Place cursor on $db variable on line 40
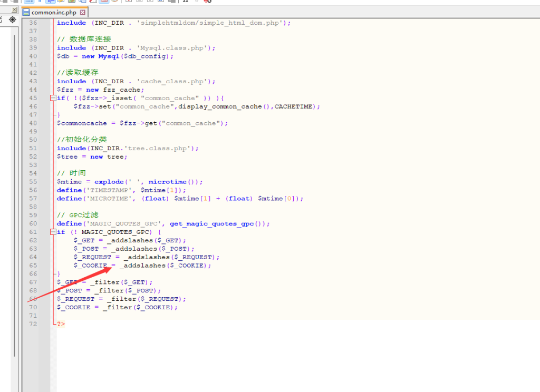The width and height of the screenshot is (540, 392). (63, 56)
